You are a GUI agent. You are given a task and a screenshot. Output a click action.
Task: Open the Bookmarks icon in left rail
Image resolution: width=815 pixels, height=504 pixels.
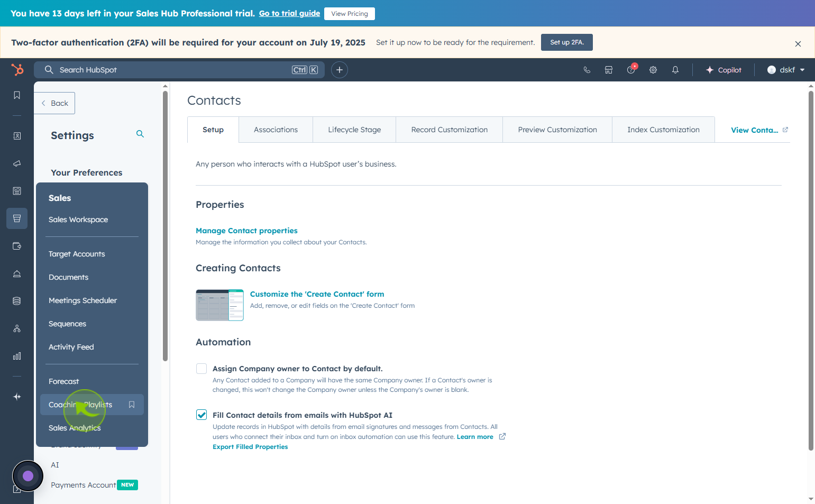click(17, 95)
